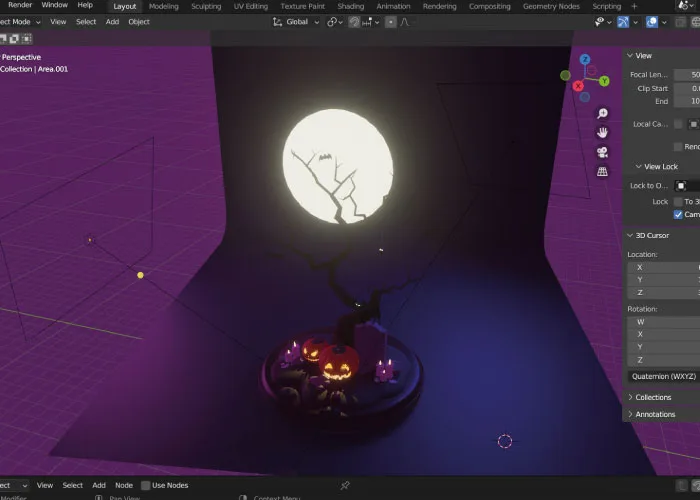Image resolution: width=700 pixels, height=500 pixels.
Task: Click the second select-mode box icon
Action: (x=14, y=39)
